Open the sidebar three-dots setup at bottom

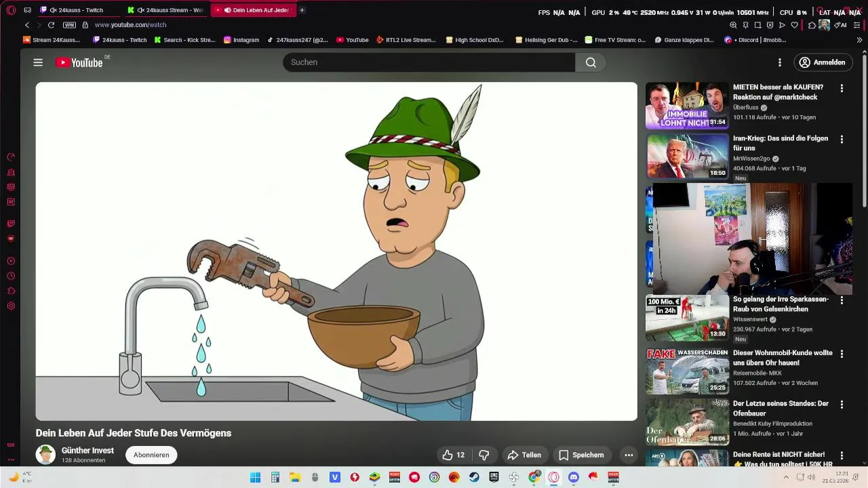point(11,460)
